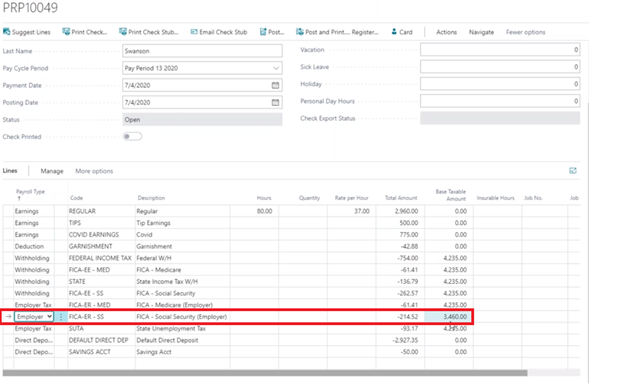
Task: Click the Hours cell showing 80.00
Action: 254,211
